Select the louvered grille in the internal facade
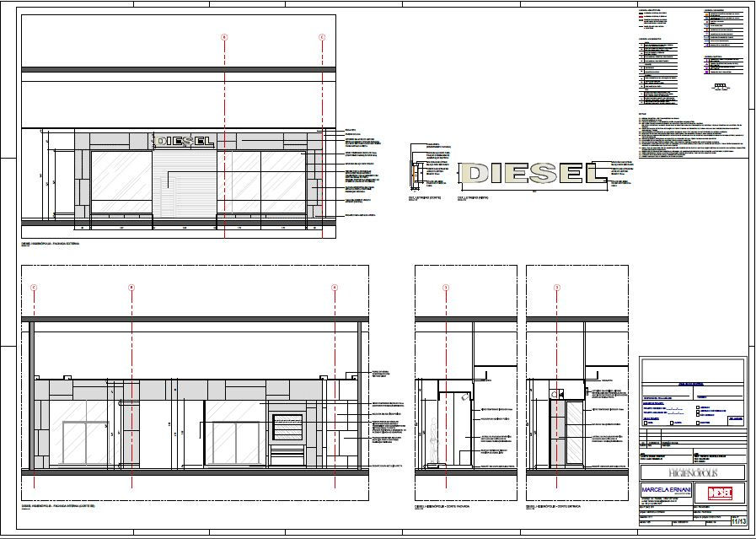 coord(288,427)
